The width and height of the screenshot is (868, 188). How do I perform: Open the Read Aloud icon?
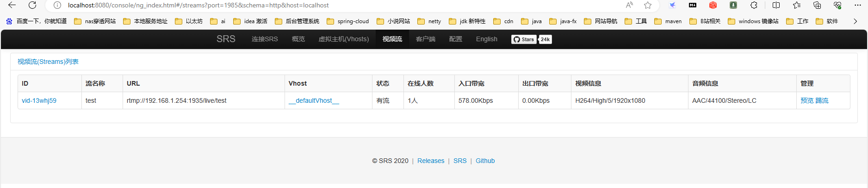tap(629, 5)
